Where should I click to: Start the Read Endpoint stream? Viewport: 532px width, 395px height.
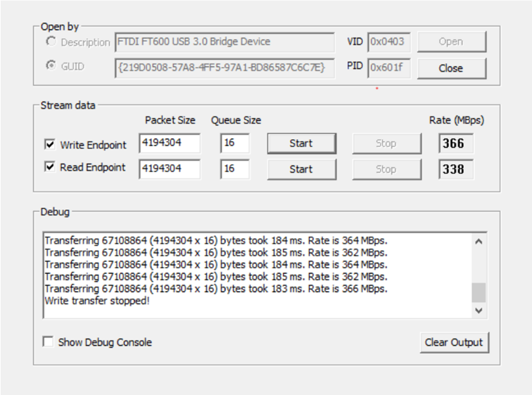pyautogui.click(x=301, y=169)
